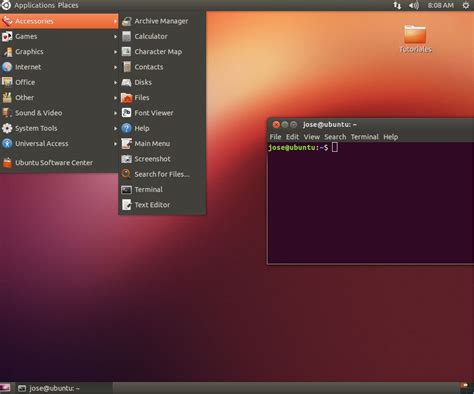
Task: Click the Internet globe icon
Action: pyautogui.click(x=7, y=67)
